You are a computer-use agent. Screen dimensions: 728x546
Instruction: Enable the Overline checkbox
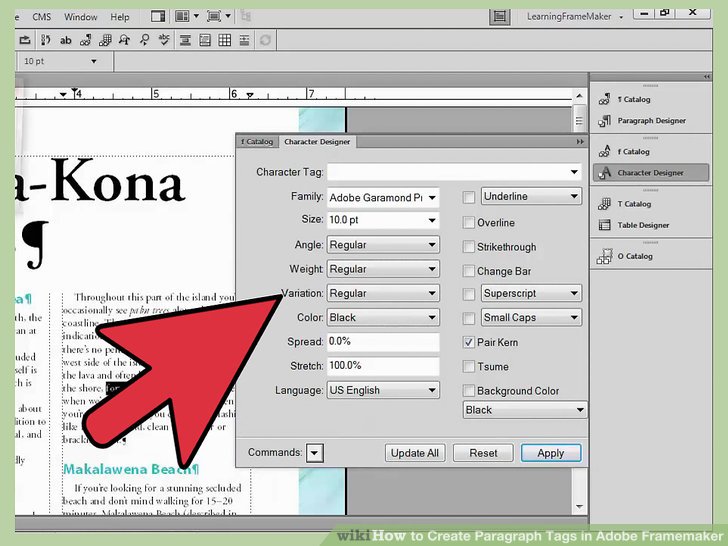(x=468, y=223)
